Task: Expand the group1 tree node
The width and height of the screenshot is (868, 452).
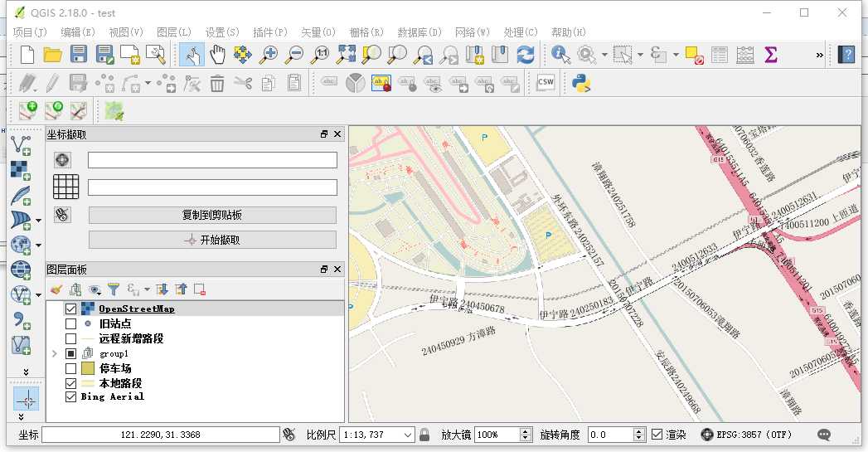Action: [x=54, y=353]
